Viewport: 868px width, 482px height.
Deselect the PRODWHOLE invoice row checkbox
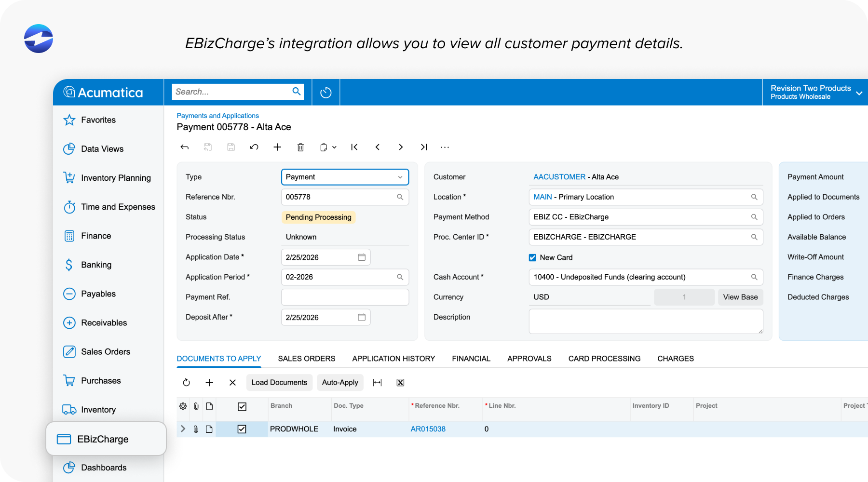point(242,428)
